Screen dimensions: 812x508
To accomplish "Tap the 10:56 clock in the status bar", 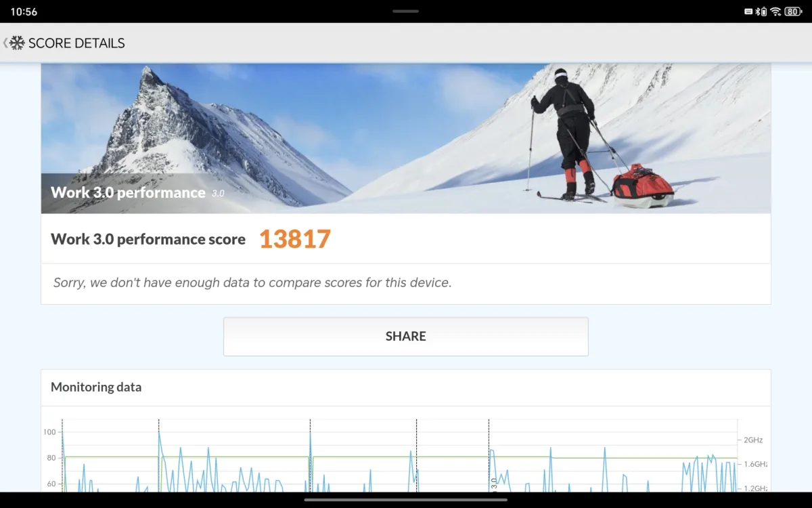I will 24,12.
